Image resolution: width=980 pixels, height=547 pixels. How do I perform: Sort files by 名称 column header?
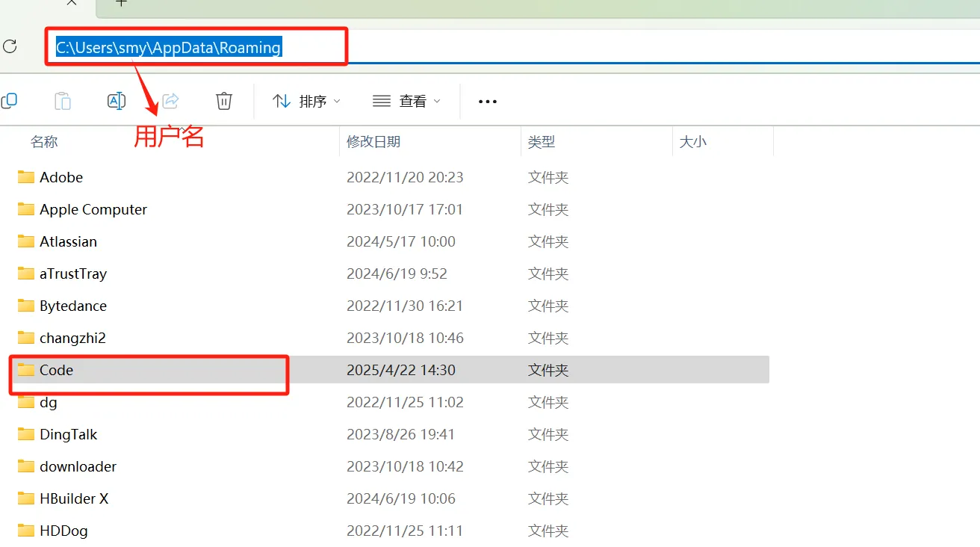click(44, 141)
